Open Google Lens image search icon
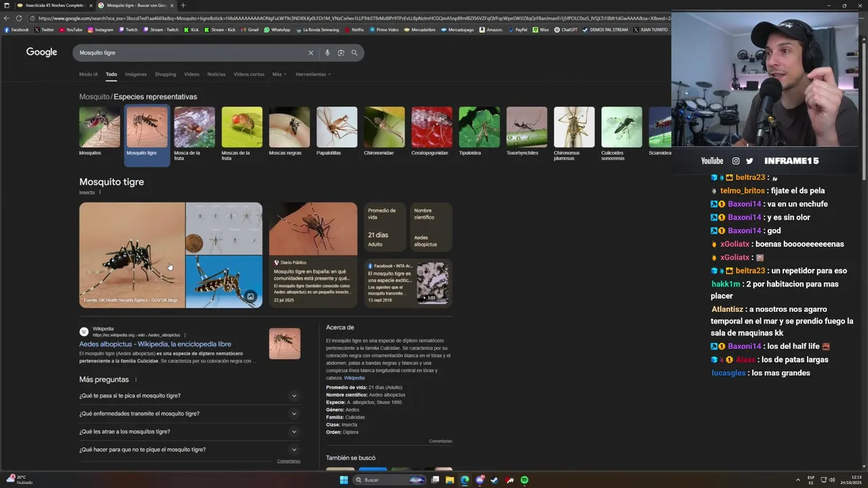The height and width of the screenshot is (488, 868). pos(340,53)
